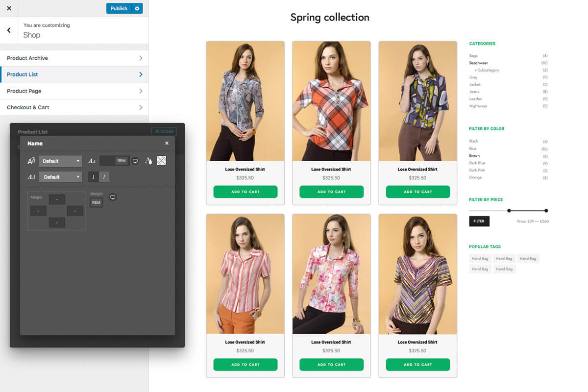Image resolution: width=588 pixels, height=392 pixels.
Task: Expand the Product Archive section
Action: point(74,58)
